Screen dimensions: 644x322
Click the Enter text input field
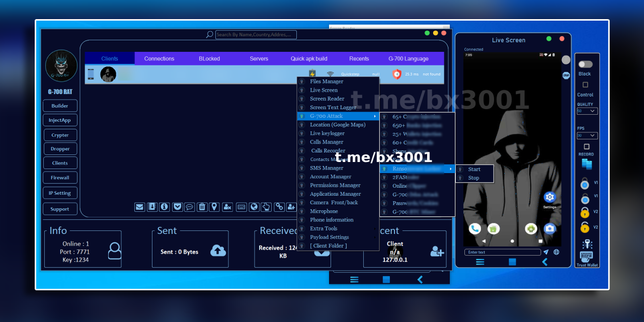[x=503, y=252]
